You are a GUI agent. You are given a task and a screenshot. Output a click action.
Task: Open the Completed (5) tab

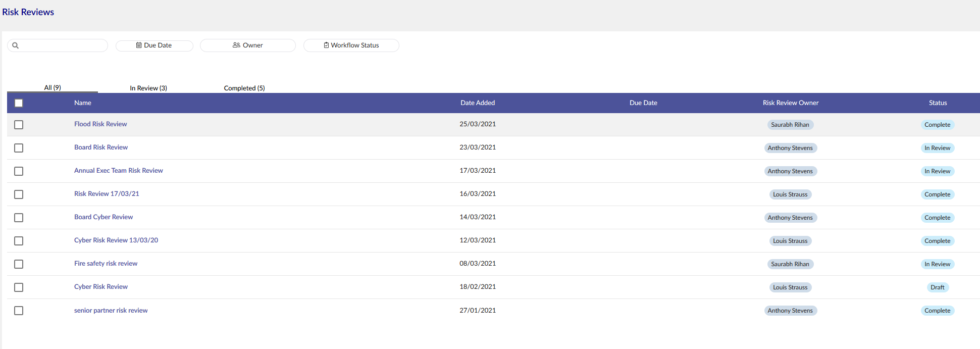244,88
